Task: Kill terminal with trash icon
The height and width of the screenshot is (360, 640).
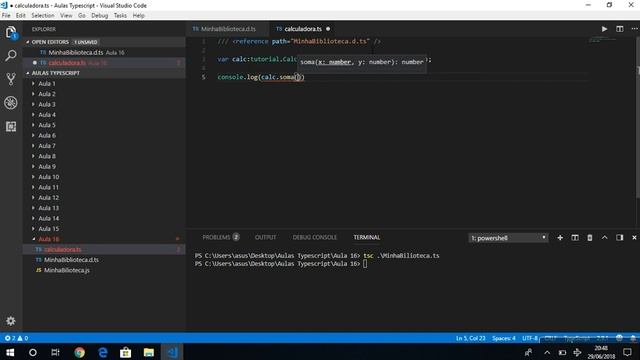Action: (590, 238)
